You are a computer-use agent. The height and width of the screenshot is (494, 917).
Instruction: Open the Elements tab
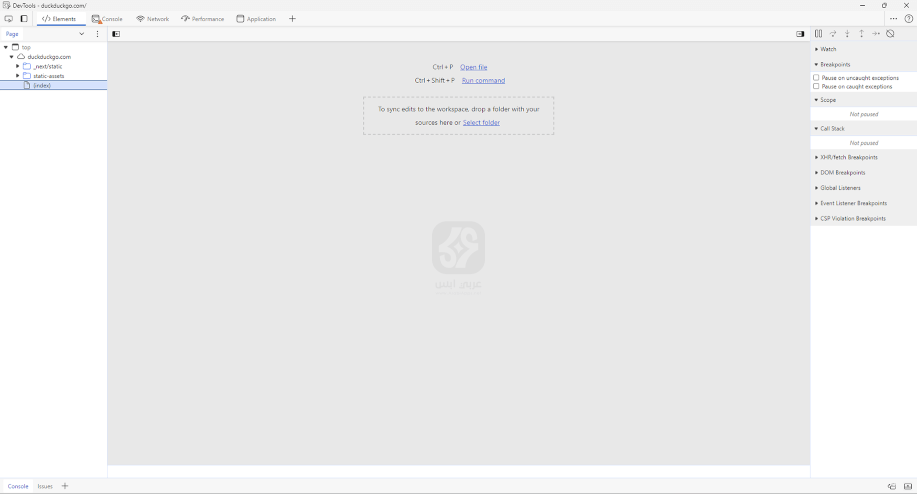tap(59, 19)
